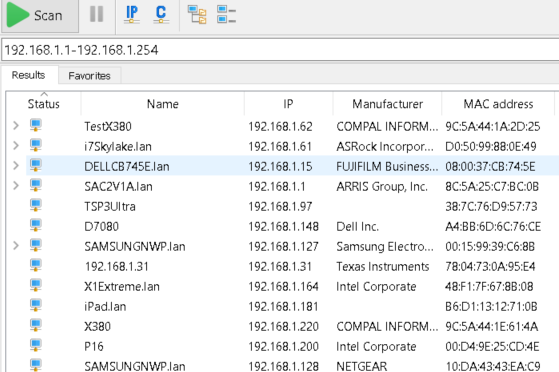Select the X380 device name
The height and width of the screenshot is (372, 559).
click(x=97, y=326)
